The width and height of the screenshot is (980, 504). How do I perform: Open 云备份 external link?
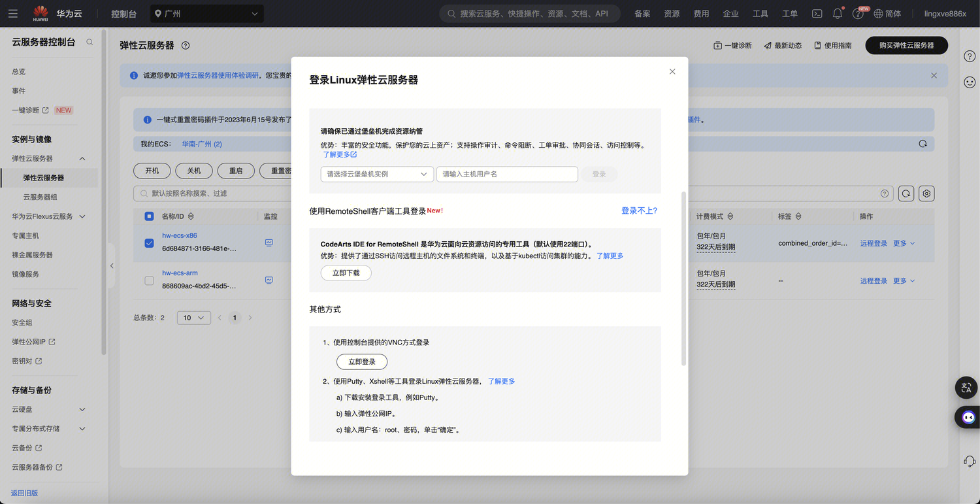(x=26, y=448)
